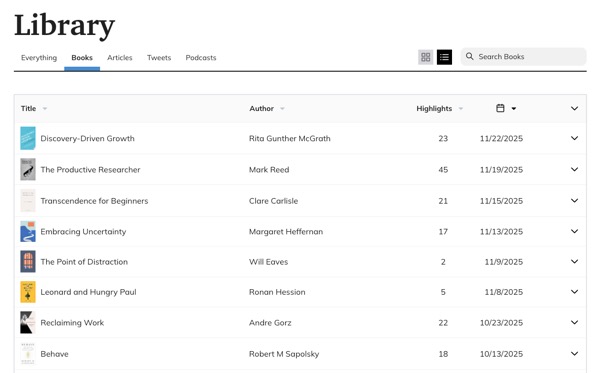The height and width of the screenshot is (373, 600).
Task: Expand the Behave row chevron
Action: coord(574,354)
